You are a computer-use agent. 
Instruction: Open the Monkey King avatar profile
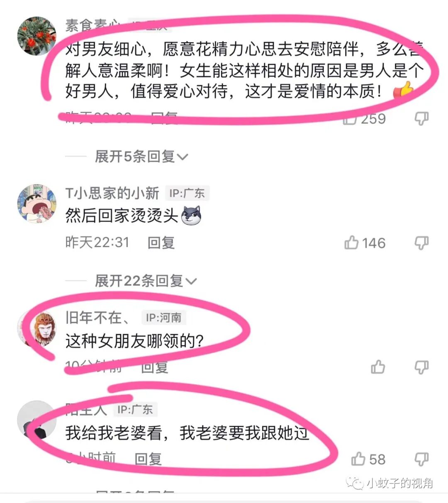click(x=37, y=328)
